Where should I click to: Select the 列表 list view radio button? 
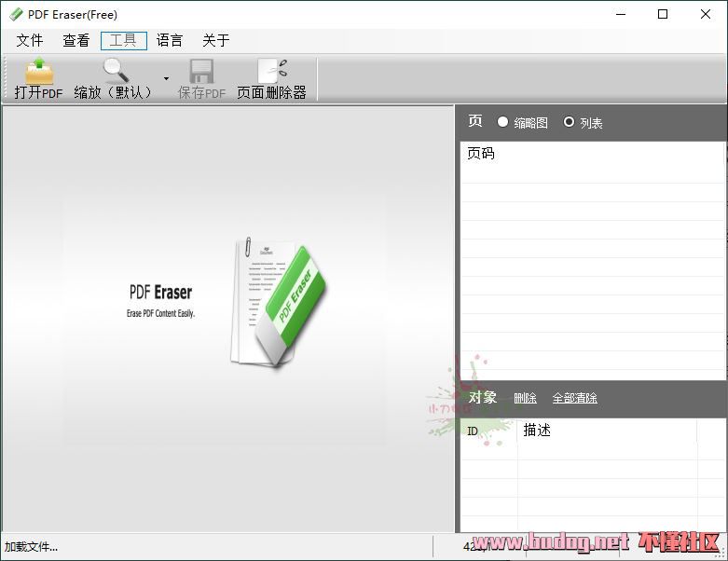[x=569, y=121]
